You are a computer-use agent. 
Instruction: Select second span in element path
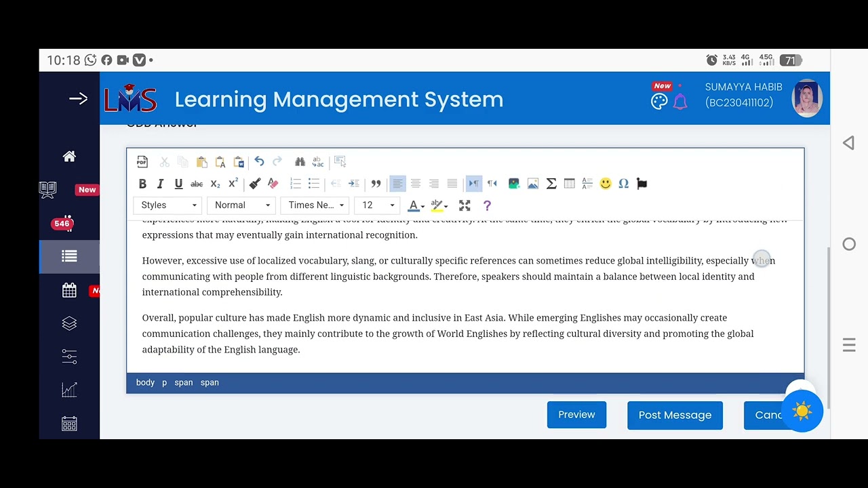(x=210, y=383)
